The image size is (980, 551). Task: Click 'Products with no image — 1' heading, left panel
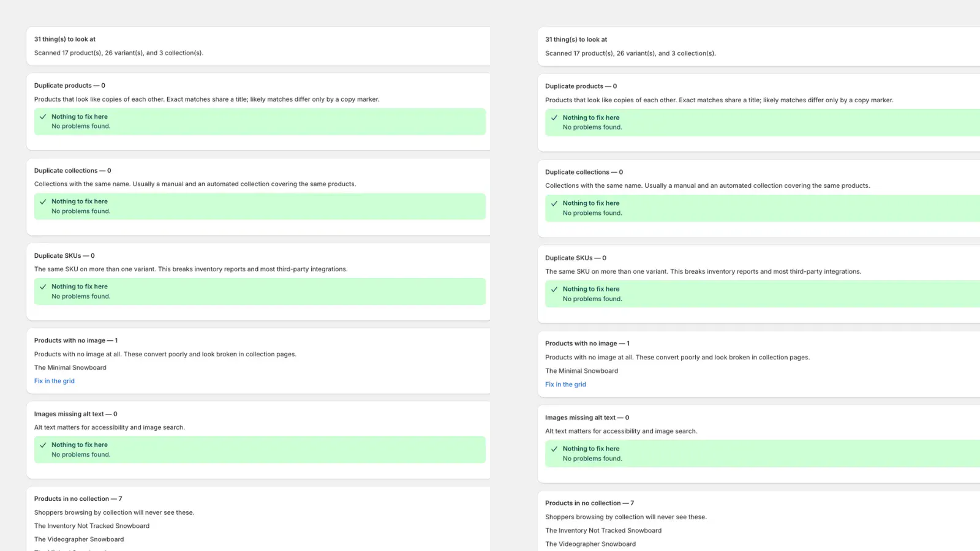[x=76, y=340]
